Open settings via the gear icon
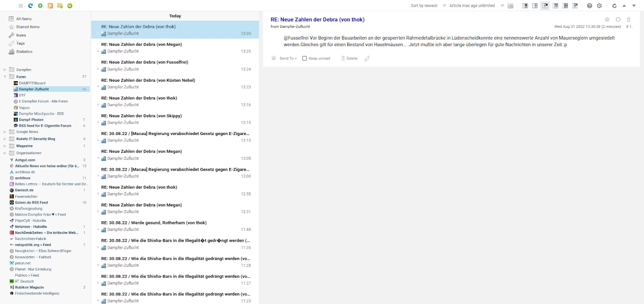644x304 pixels. (x=599, y=6)
